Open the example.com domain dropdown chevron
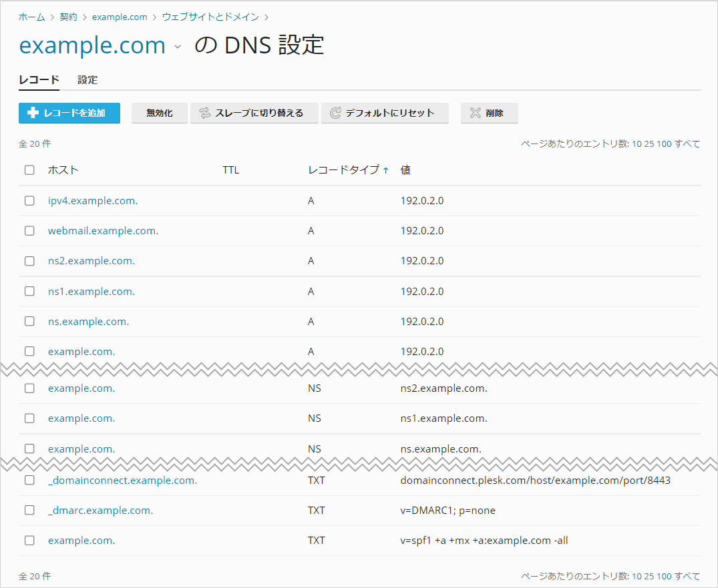 pos(178,47)
